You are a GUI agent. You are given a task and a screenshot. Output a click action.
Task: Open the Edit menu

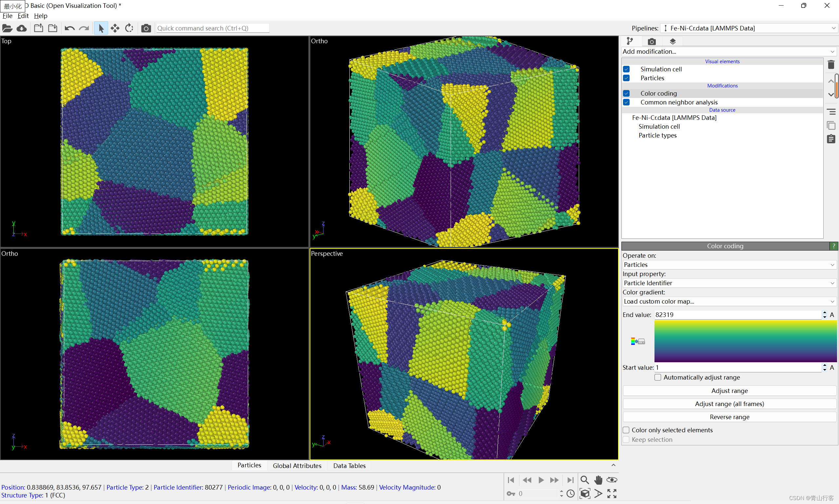coord(23,16)
